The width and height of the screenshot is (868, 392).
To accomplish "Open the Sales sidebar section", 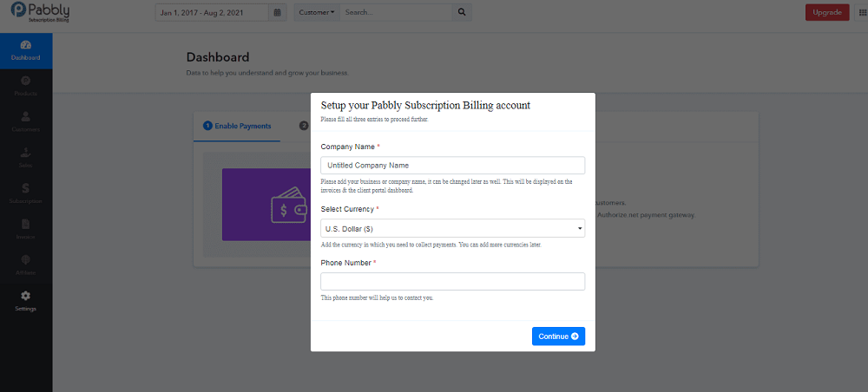I will point(26,159).
